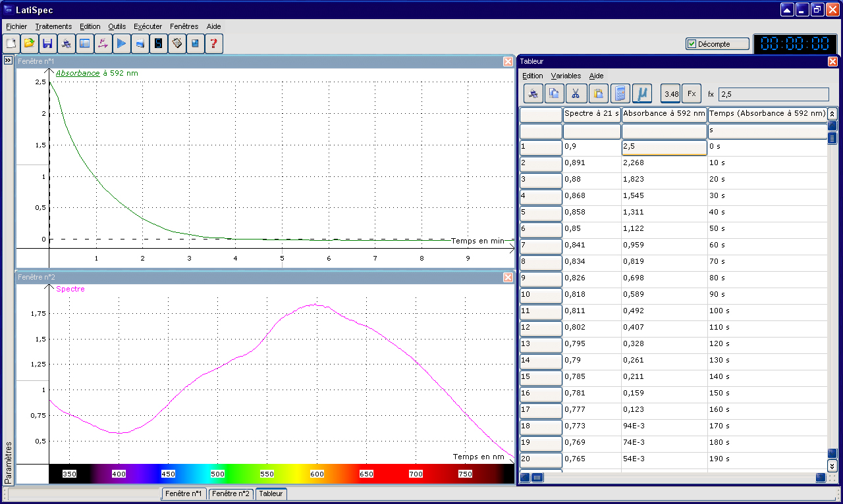Viewport: 843px width, 504px height.
Task: Click Absorbance legend label in graph
Action: [78, 73]
